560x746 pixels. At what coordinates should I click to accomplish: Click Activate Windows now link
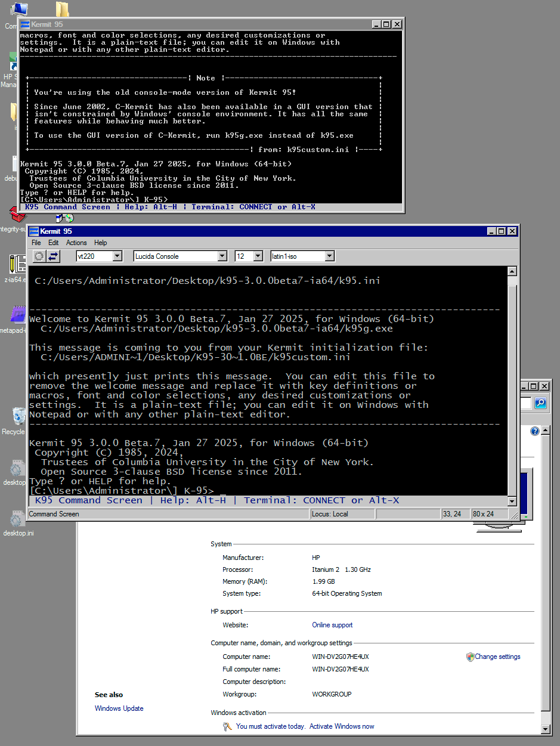[x=342, y=726]
